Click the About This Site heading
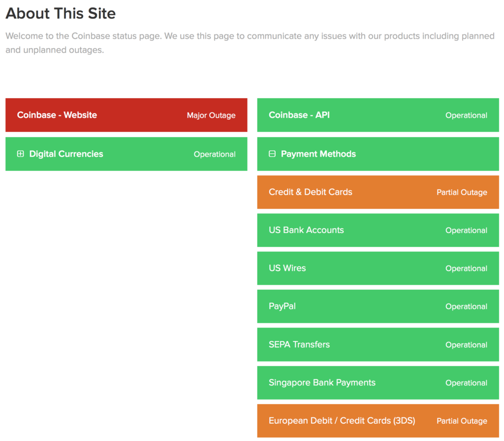 pyautogui.click(x=61, y=13)
